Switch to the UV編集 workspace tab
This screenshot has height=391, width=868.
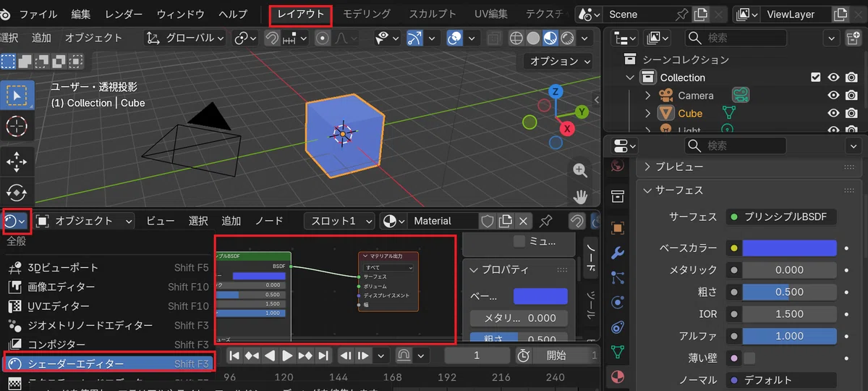[491, 14]
